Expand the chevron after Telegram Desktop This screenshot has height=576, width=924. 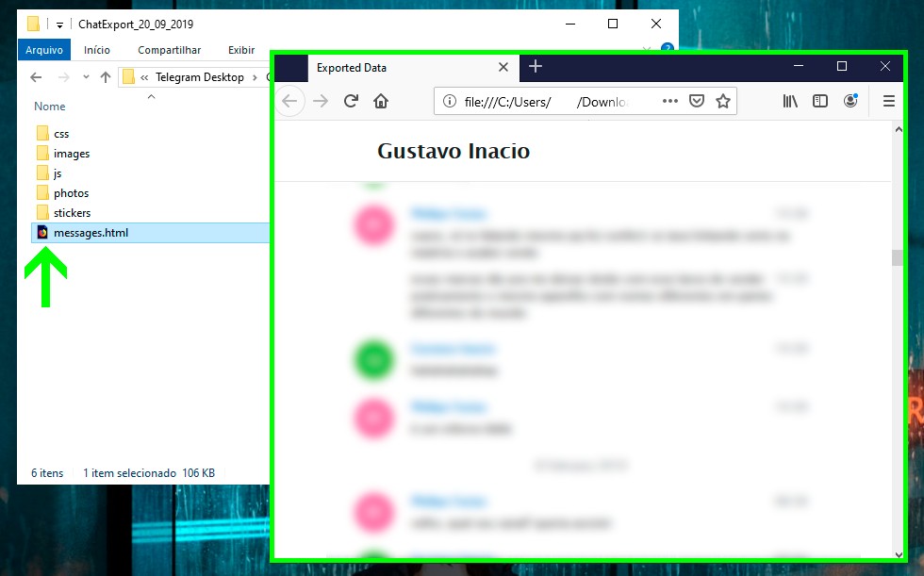click(x=255, y=77)
